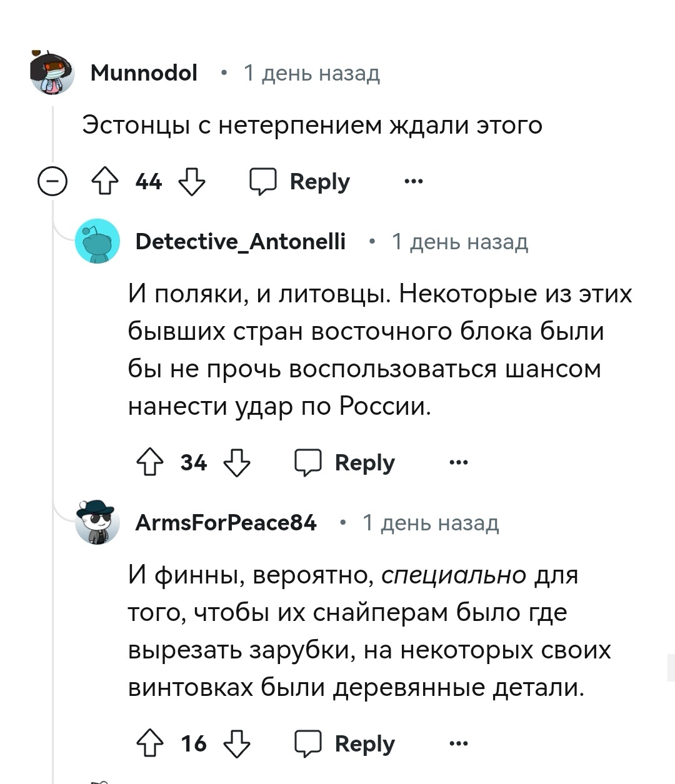Upvote ArmsForPeace84's comment

(x=150, y=744)
